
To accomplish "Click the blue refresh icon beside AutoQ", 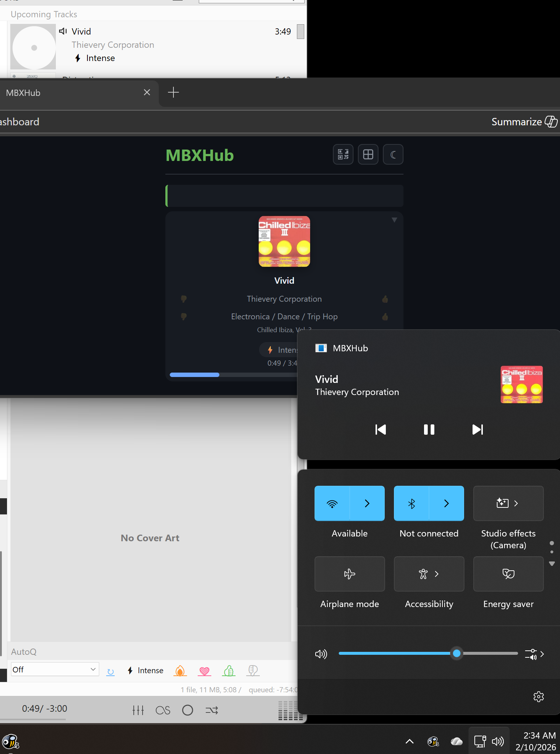I will (x=110, y=672).
